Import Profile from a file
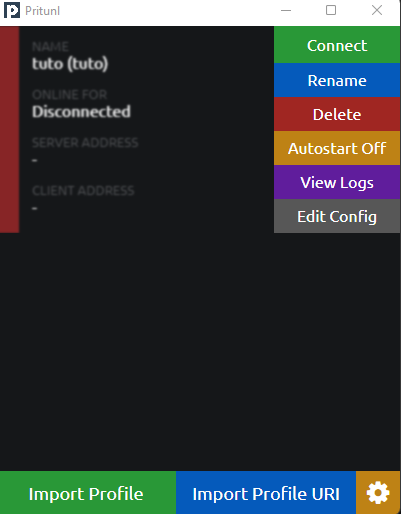This screenshot has height=514, width=401. pyautogui.click(x=88, y=493)
